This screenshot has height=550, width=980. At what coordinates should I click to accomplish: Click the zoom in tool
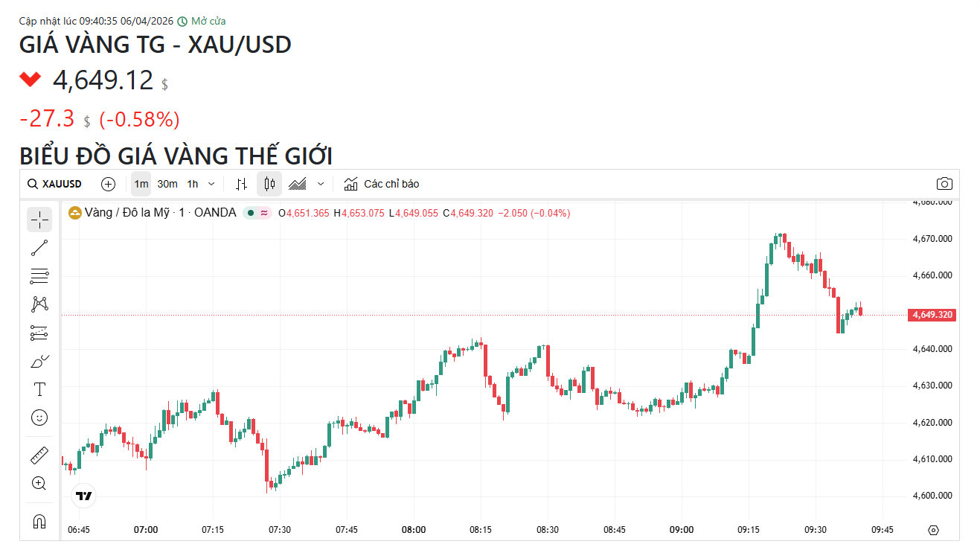(39, 483)
